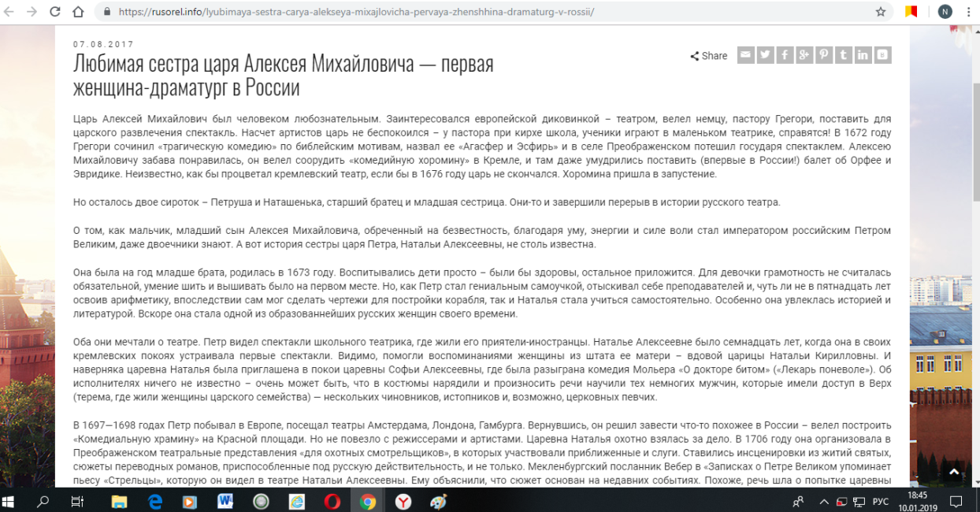The height and width of the screenshot is (512, 980).
Task: Click the Share label
Action: (x=709, y=56)
